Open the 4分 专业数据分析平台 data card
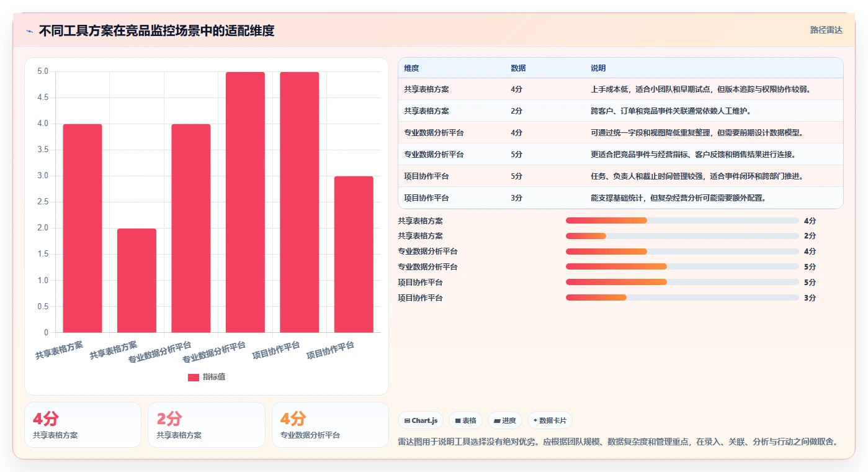Viewport: 868px width, 472px height. click(x=330, y=425)
